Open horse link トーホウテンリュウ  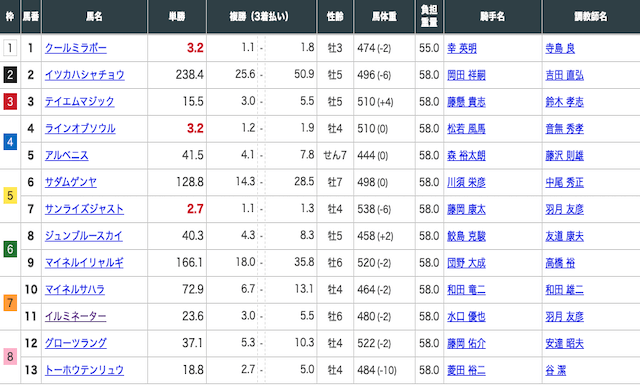click(x=84, y=370)
